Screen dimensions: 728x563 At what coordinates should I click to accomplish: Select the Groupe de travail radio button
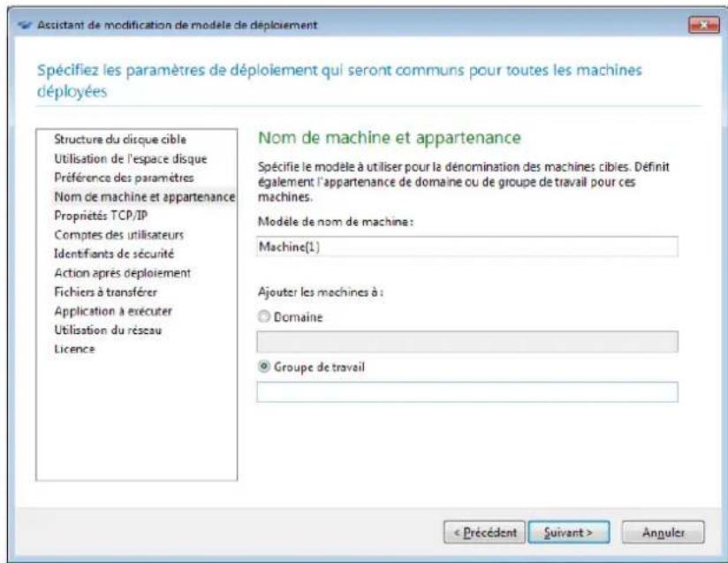(263, 367)
